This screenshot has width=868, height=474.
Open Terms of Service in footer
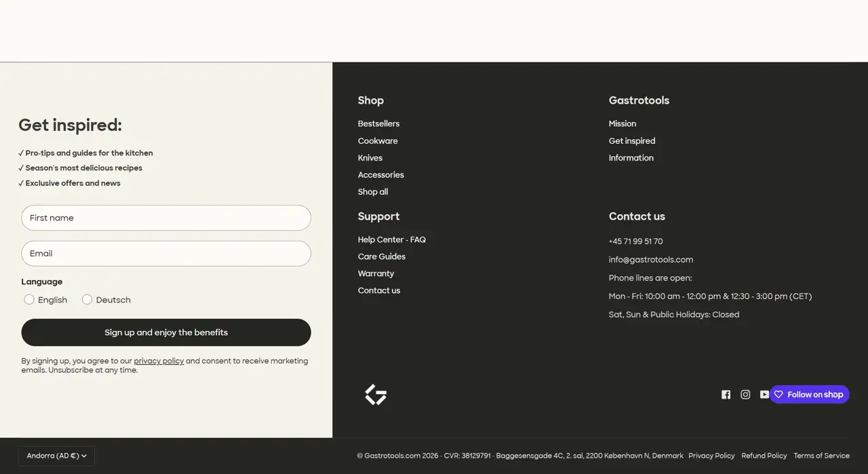click(x=821, y=456)
